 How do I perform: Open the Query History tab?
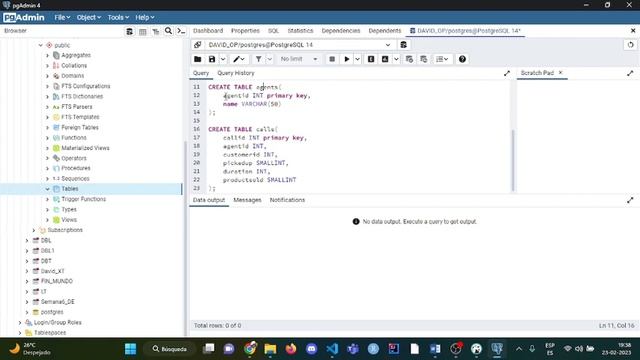coord(236,73)
